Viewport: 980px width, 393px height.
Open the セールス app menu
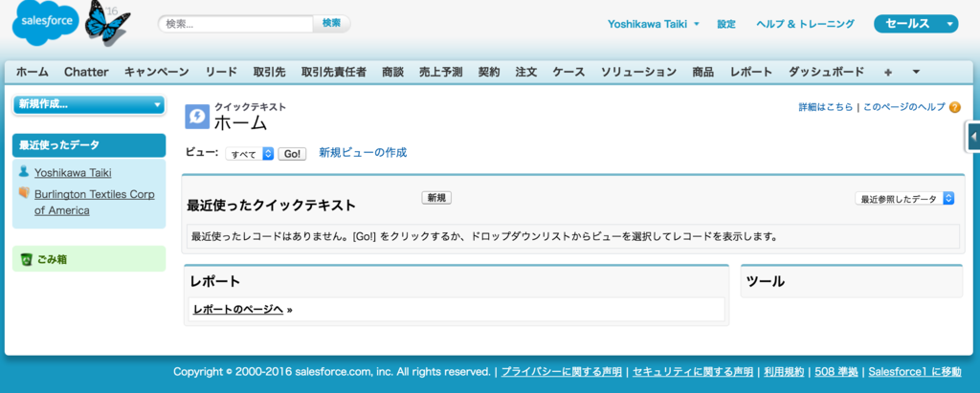pyautogui.click(x=916, y=24)
